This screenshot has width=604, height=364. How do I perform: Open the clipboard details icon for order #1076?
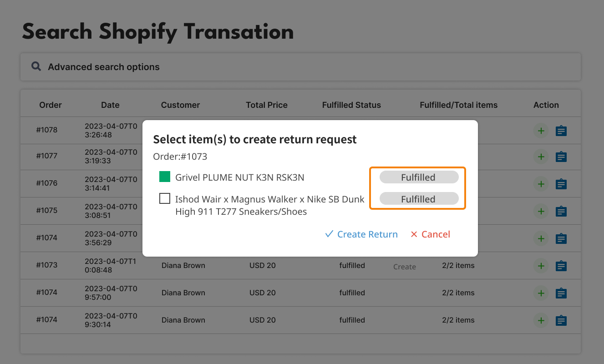pos(561,184)
